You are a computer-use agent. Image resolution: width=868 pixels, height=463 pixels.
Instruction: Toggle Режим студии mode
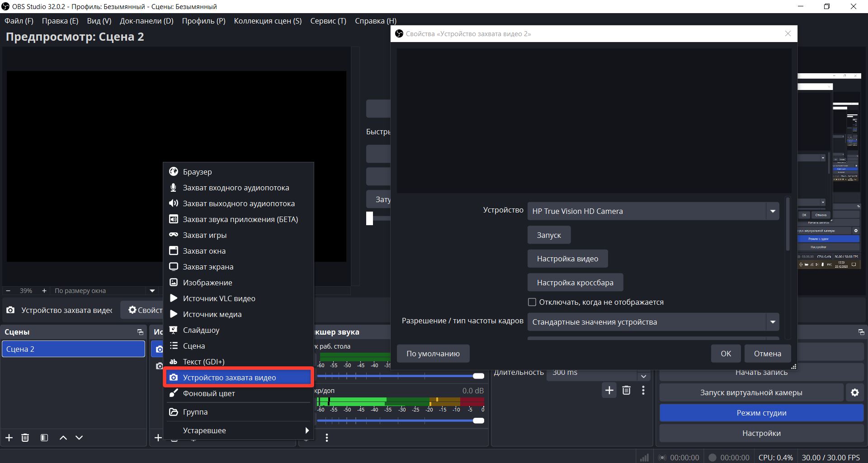point(761,413)
